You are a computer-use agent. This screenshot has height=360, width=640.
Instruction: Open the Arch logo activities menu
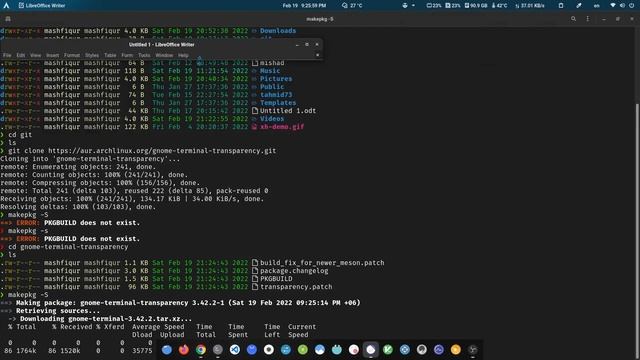(6, 5)
